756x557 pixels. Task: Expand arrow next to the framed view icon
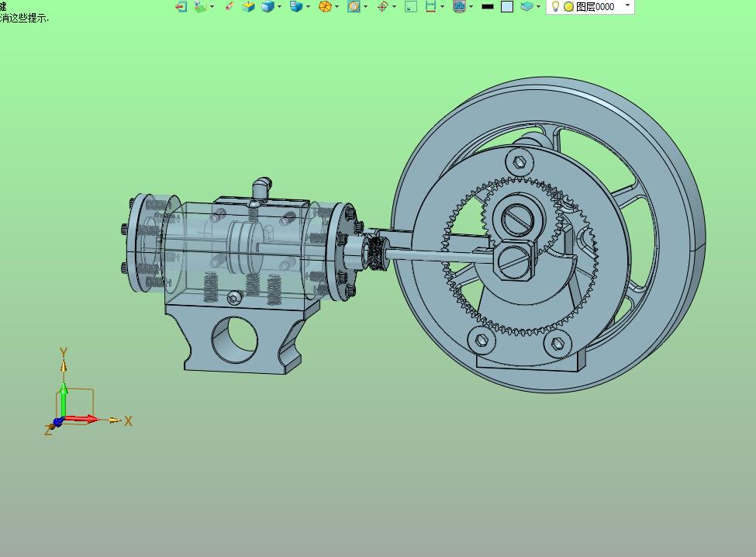pyautogui.click(x=366, y=7)
